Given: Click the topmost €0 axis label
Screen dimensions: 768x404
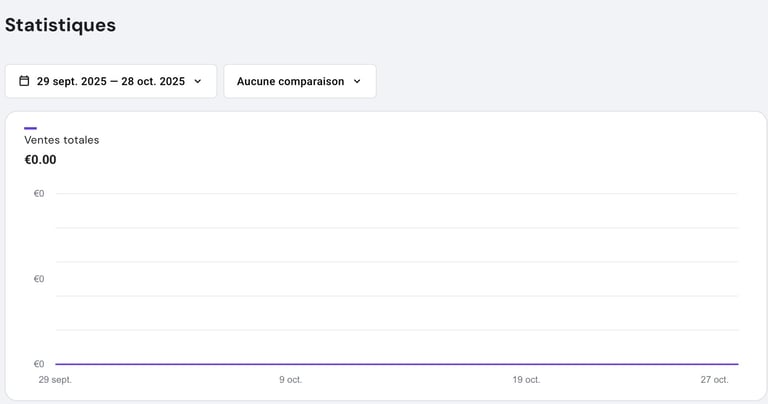Looking at the screenshot, I should click(x=39, y=193).
